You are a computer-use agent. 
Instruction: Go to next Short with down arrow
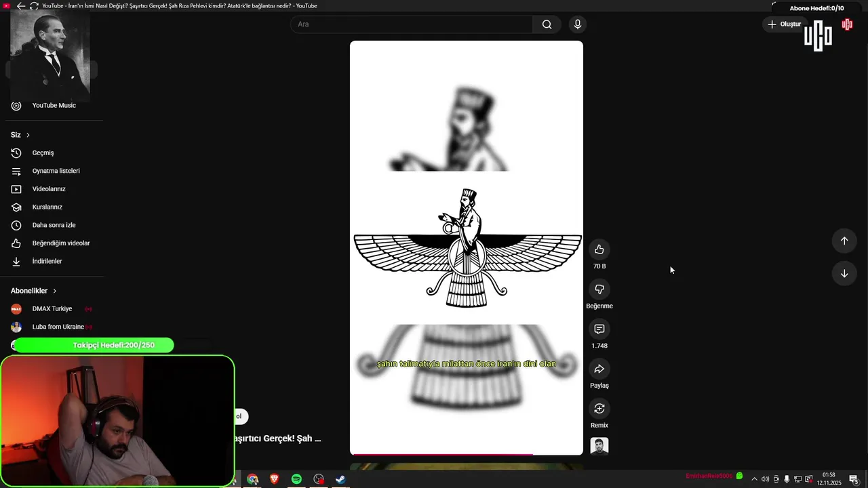[844, 273]
